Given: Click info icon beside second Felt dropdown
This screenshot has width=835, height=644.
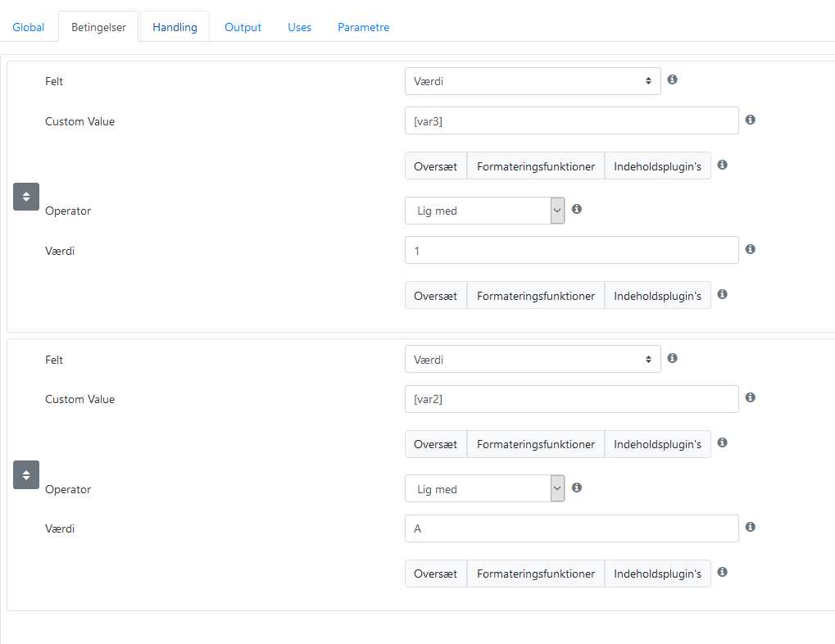Looking at the screenshot, I should pos(672,358).
